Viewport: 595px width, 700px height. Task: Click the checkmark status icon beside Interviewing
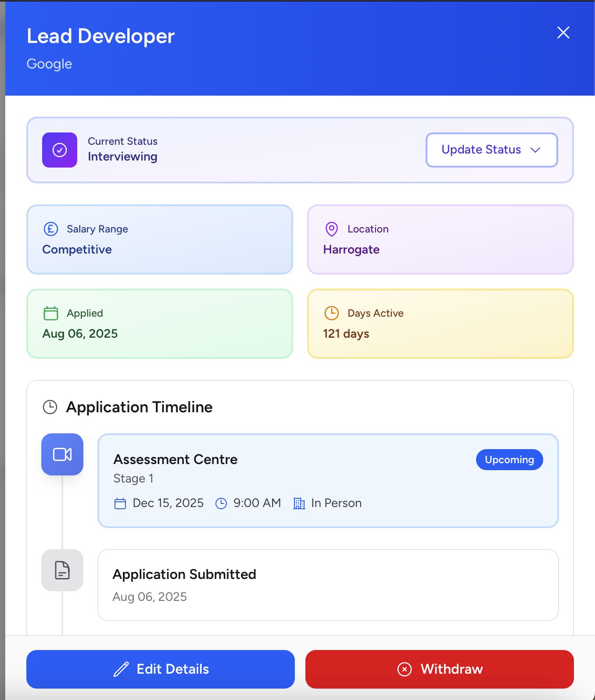59,150
